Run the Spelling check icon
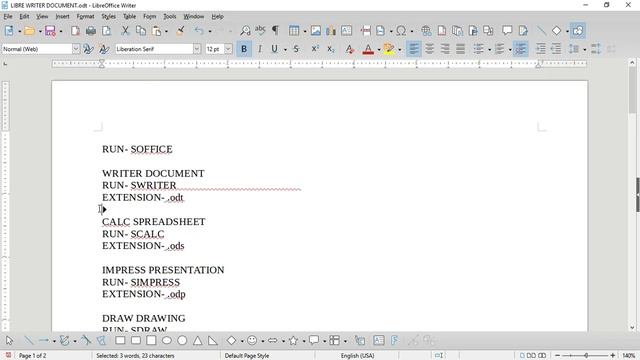The width and height of the screenshot is (640, 360). [260, 31]
